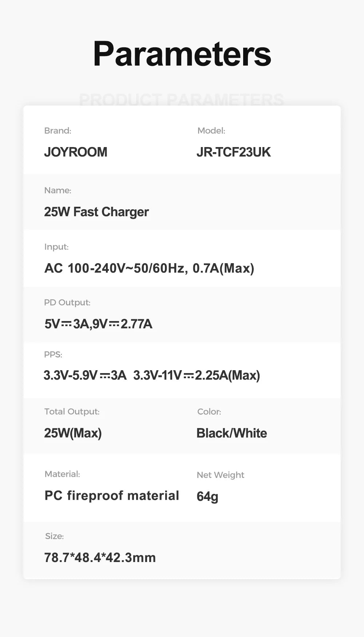Click the 25W(Max) total output value
The image size is (364, 637).
coord(73,433)
